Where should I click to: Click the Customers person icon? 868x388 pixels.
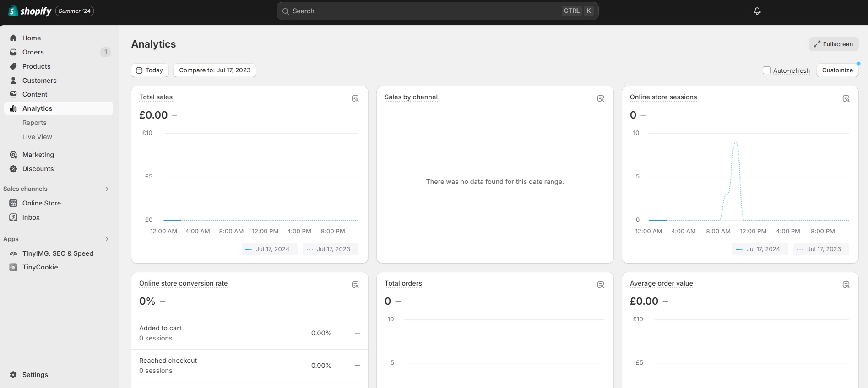(13, 81)
